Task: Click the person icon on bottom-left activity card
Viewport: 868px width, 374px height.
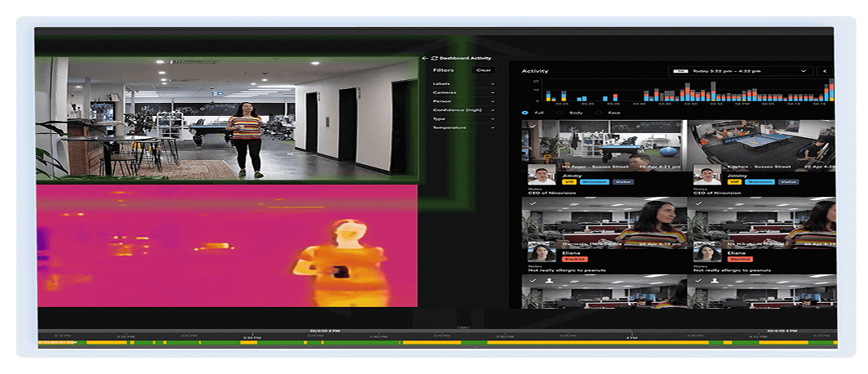Action: (x=549, y=280)
